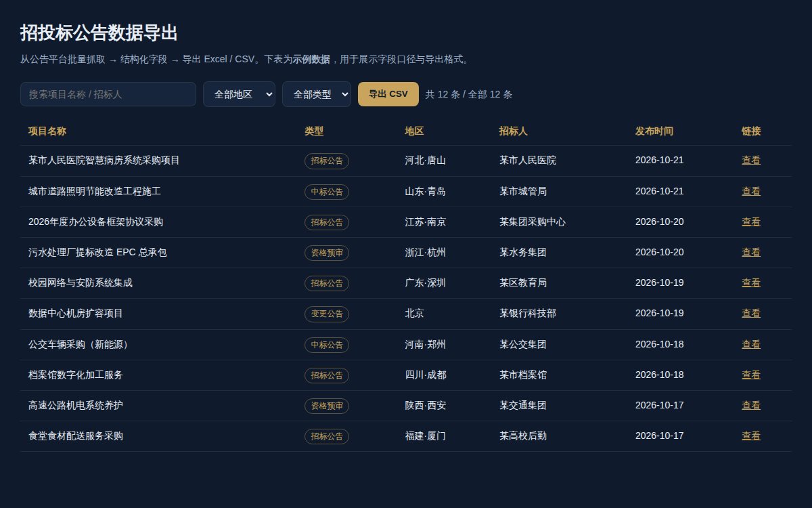This screenshot has width=812, height=508.
Task: Click the 项目名称 column header
Action: 47,131
